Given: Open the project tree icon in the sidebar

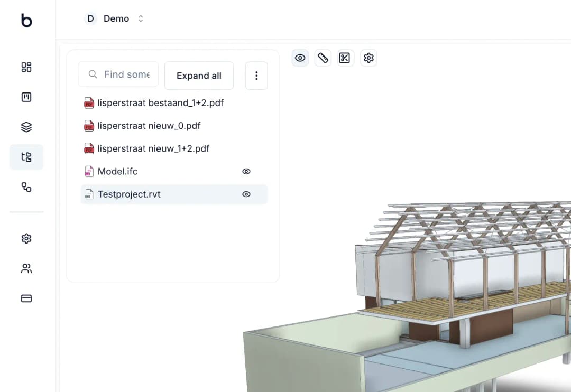Looking at the screenshot, I should [x=26, y=156].
